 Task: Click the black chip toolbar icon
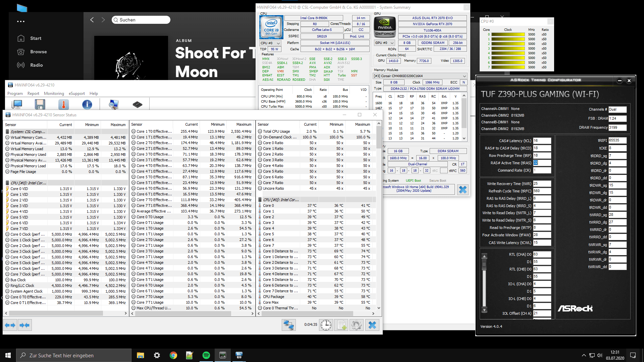(137, 105)
